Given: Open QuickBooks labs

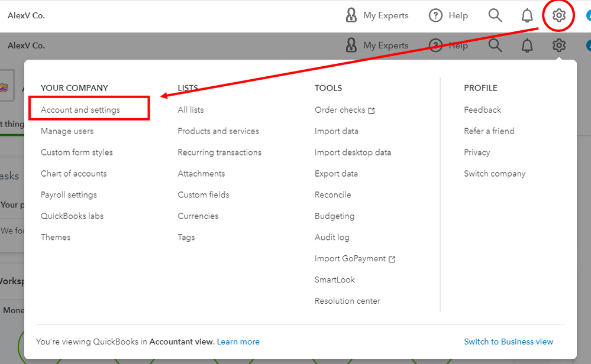Looking at the screenshot, I should [72, 216].
